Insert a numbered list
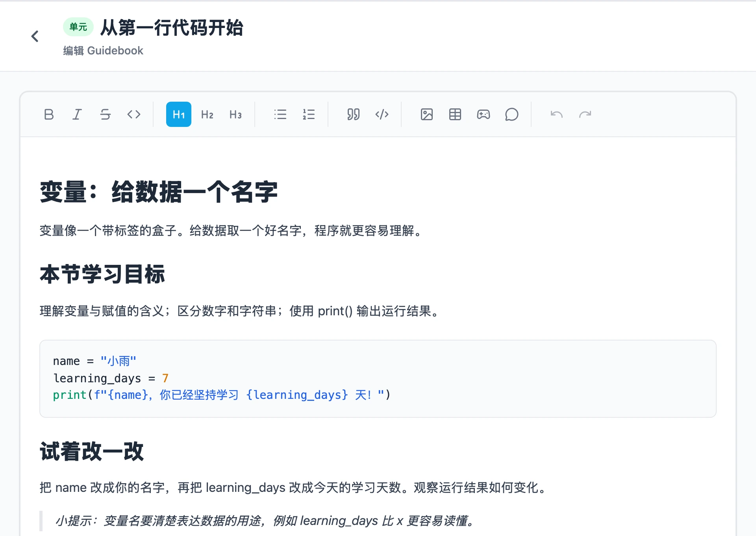756x536 pixels. coord(309,115)
